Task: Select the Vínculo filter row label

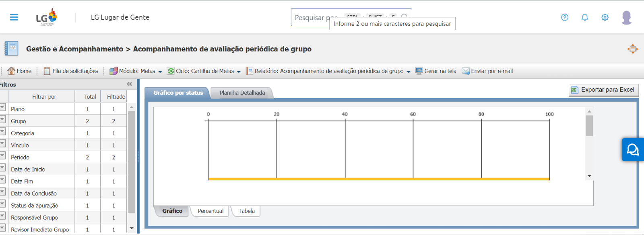Action: pyautogui.click(x=20, y=145)
